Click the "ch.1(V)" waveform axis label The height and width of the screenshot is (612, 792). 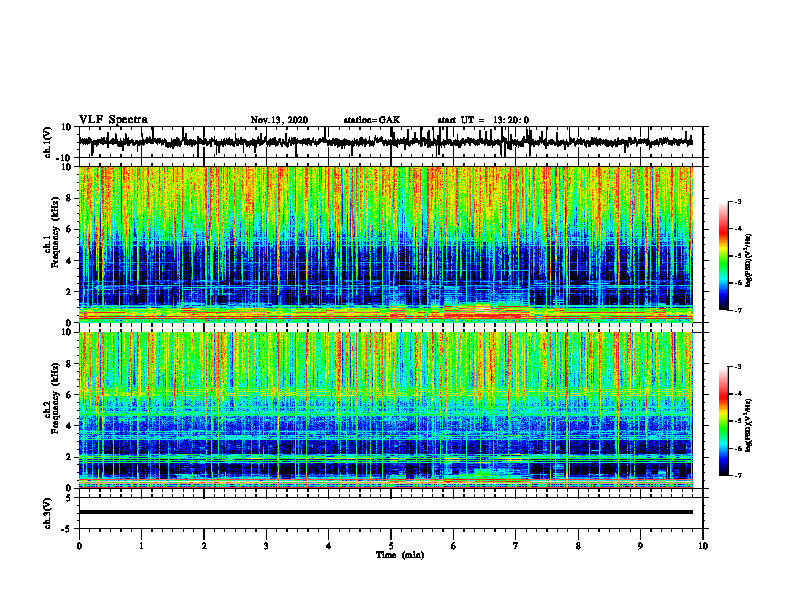(x=48, y=142)
